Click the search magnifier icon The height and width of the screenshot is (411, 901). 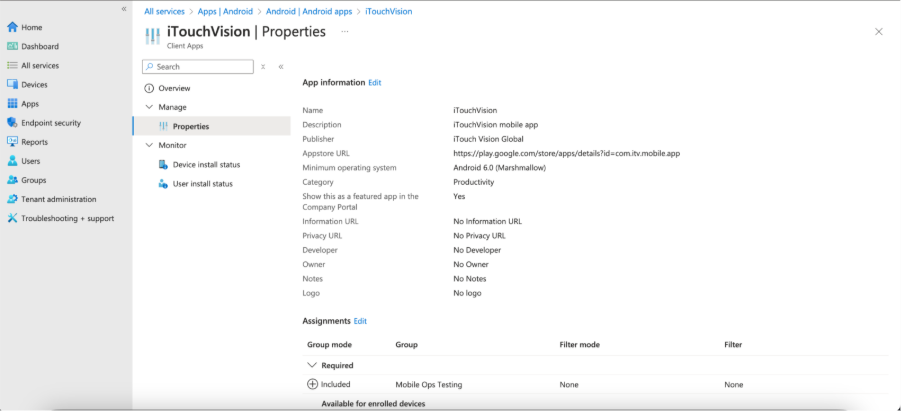click(150, 67)
